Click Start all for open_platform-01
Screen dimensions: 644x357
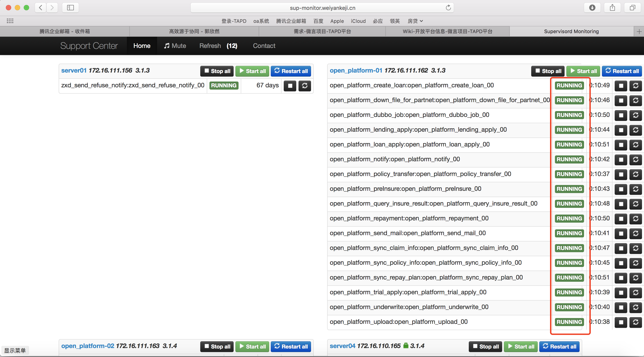point(584,71)
